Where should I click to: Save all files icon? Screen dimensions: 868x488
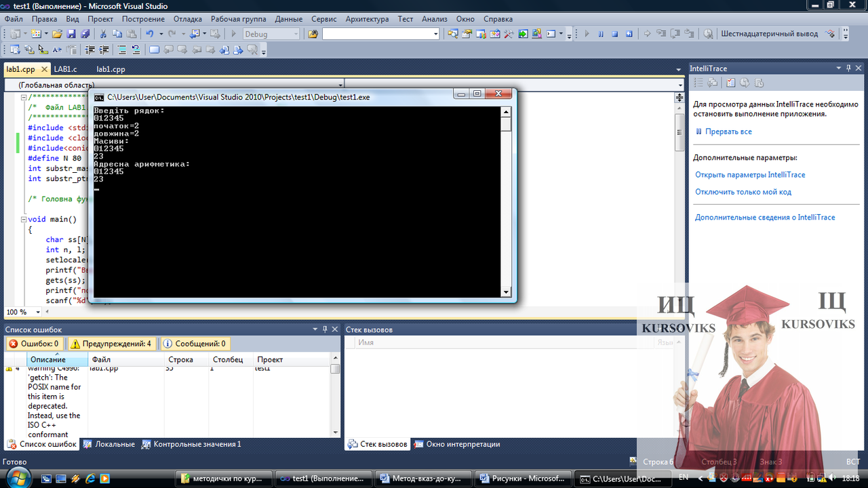pyautogui.click(x=85, y=34)
